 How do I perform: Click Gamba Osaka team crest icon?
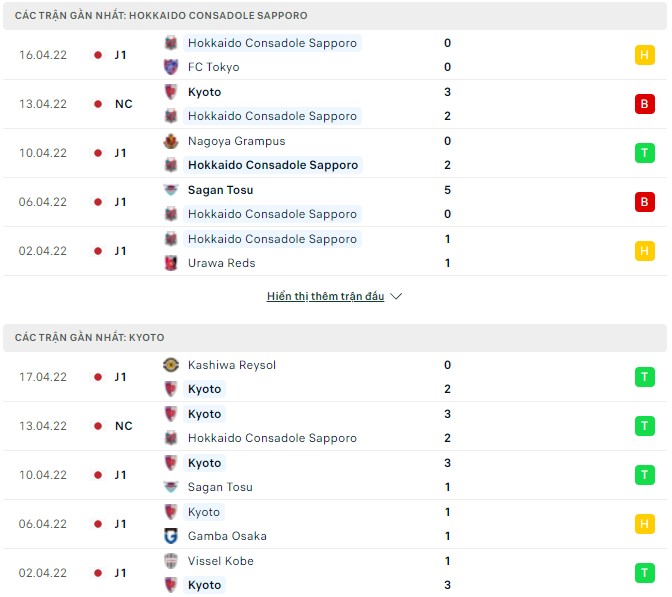click(171, 536)
